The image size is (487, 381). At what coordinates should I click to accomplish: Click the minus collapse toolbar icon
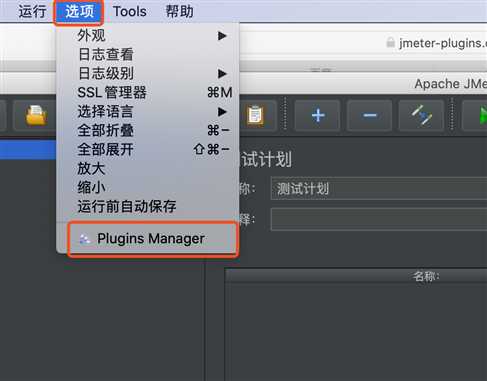tap(370, 115)
